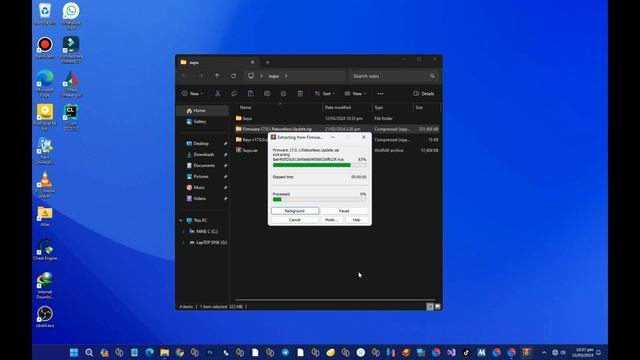Click taskbar Search magnifier icon
This screenshot has height=360, width=640.
coord(89,352)
